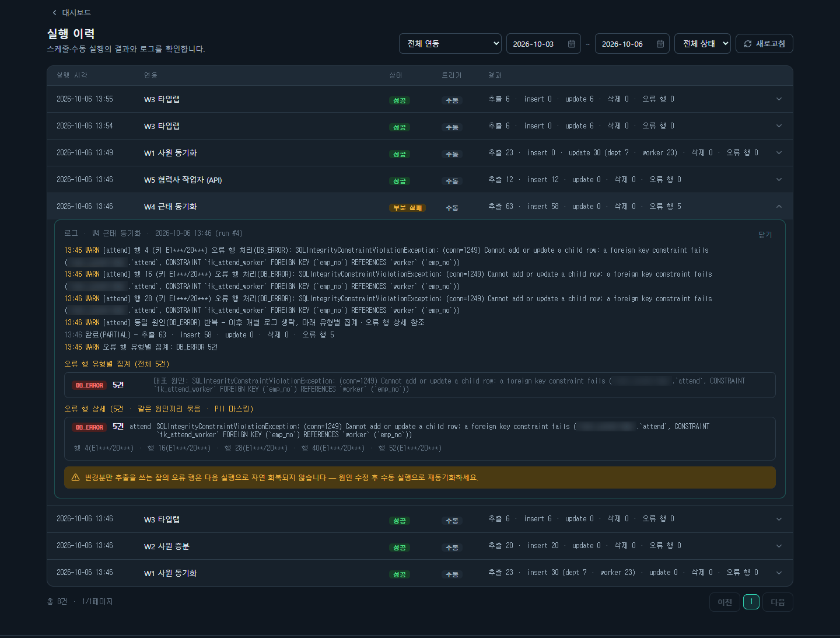Click the 연동 column header
The image size is (840, 638).
150,75
